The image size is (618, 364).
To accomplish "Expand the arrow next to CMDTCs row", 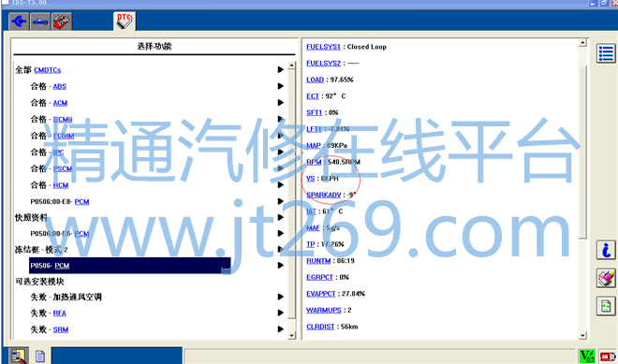I will 281,70.
